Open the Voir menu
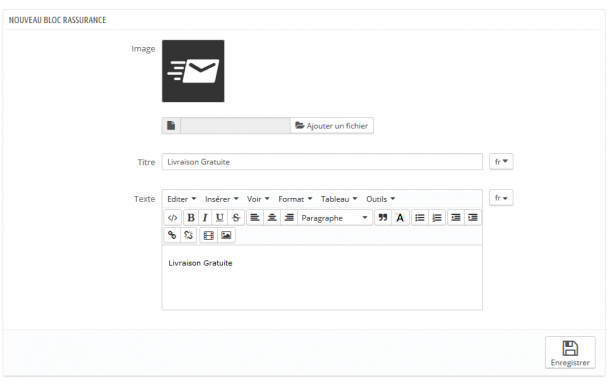610x390 pixels. pyautogui.click(x=258, y=199)
